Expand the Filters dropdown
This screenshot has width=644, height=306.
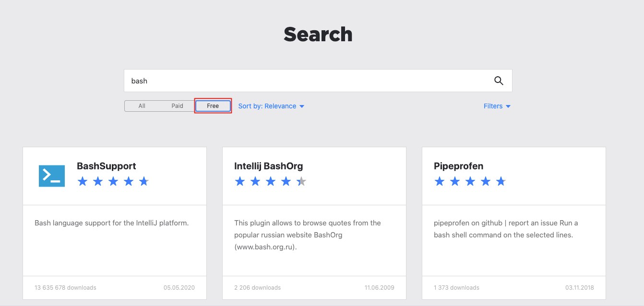pos(497,106)
